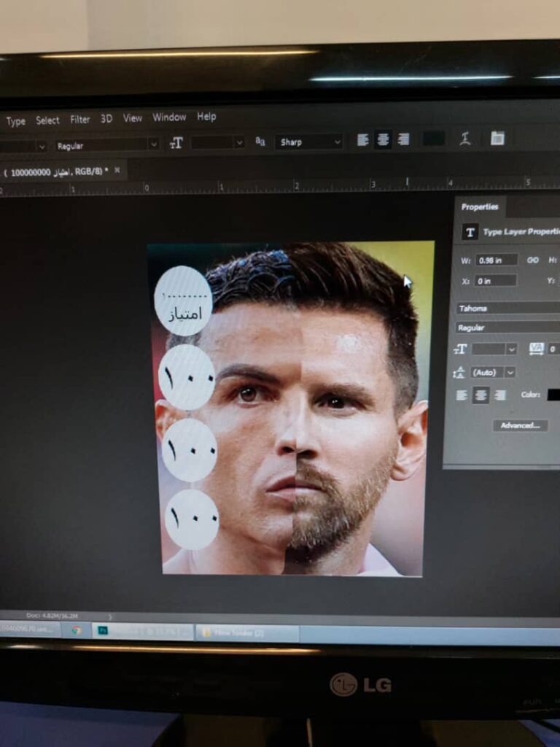Toggle left align text in options bar
Viewport: 560px width, 747px height.
(x=362, y=140)
